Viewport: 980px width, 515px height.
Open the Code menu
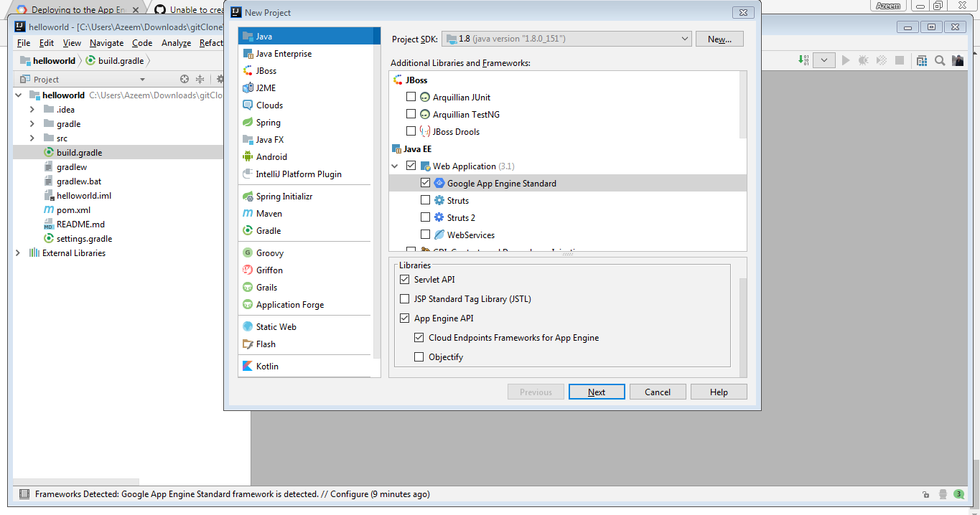pyautogui.click(x=142, y=43)
